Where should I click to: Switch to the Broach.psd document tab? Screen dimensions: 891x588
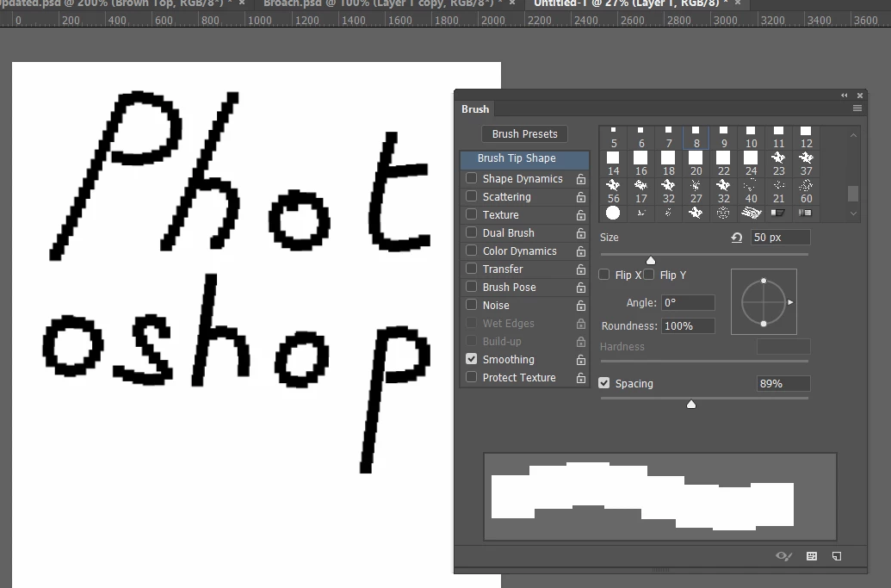coord(383,3)
